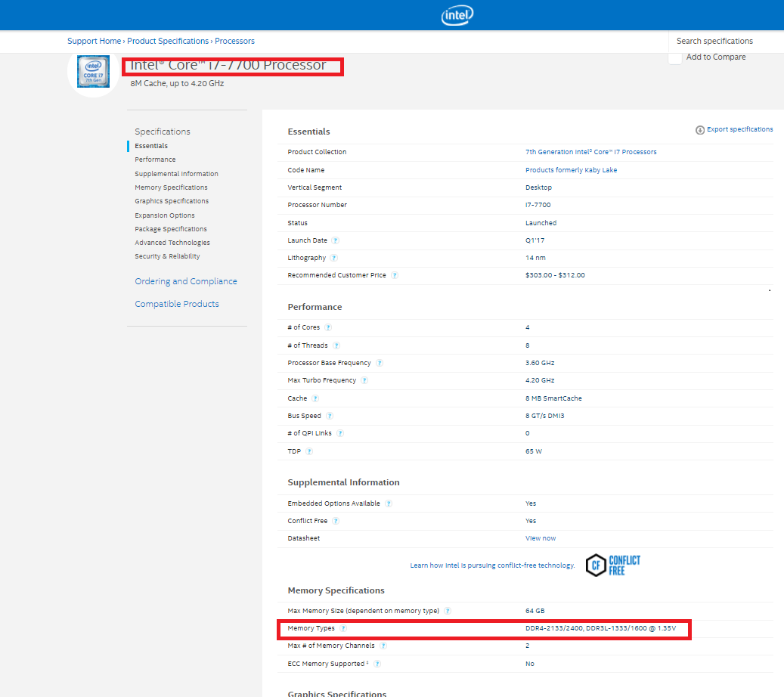Viewport: 784px width, 697px height.
Task: Go to Support Home breadcrumb
Action: [94, 41]
